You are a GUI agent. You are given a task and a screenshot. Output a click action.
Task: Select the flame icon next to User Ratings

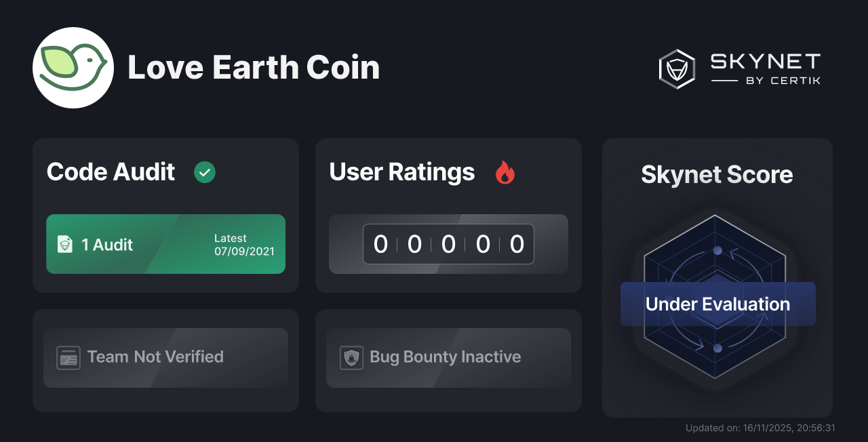[505, 173]
